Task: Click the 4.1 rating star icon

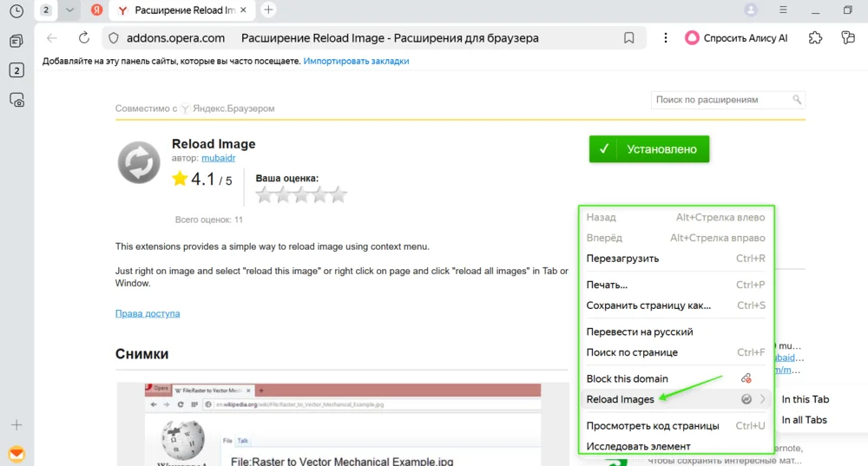Action: pos(180,178)
